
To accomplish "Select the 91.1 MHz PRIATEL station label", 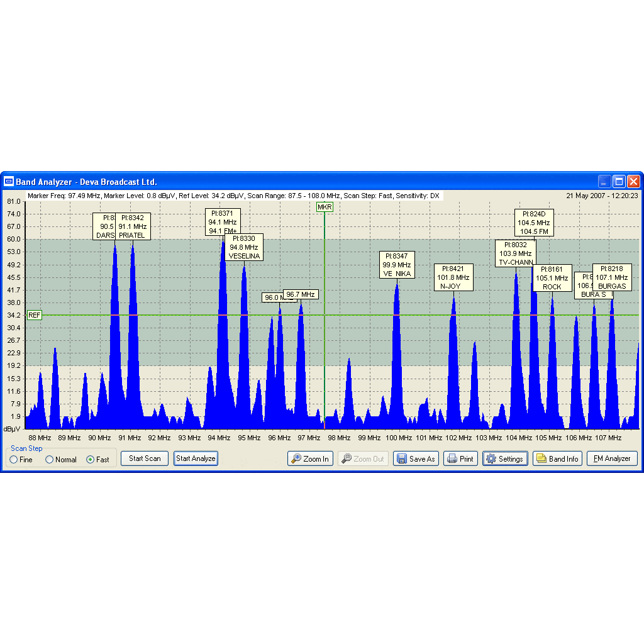I will 133,226.
